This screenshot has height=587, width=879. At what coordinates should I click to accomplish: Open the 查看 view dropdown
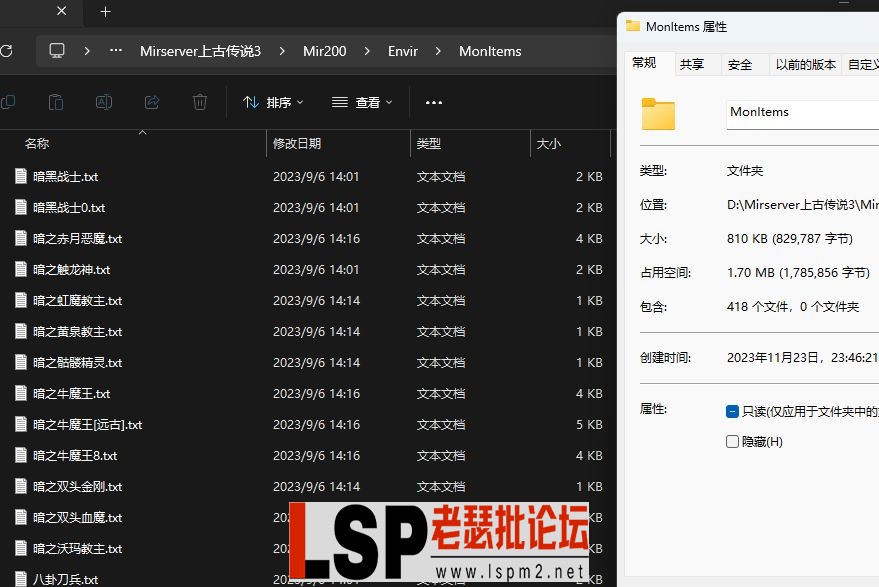(362, 103)
